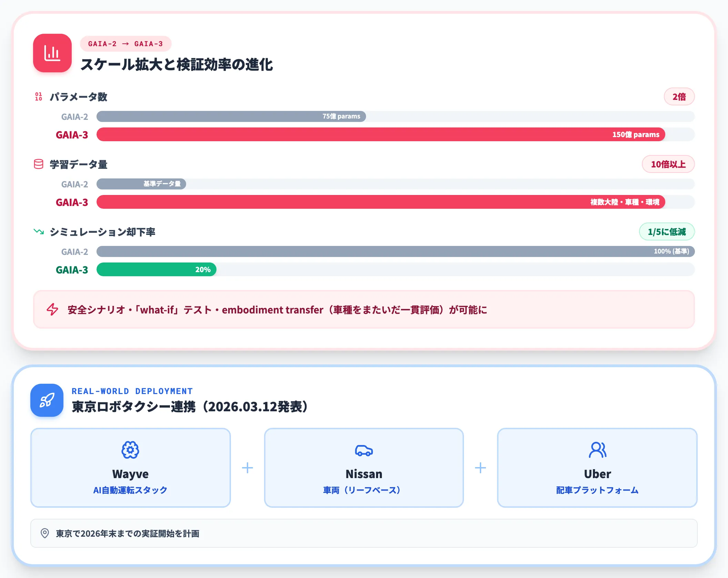
Task: Click the binary digits icon beside パラメータ数
Action: coord(39,97)
